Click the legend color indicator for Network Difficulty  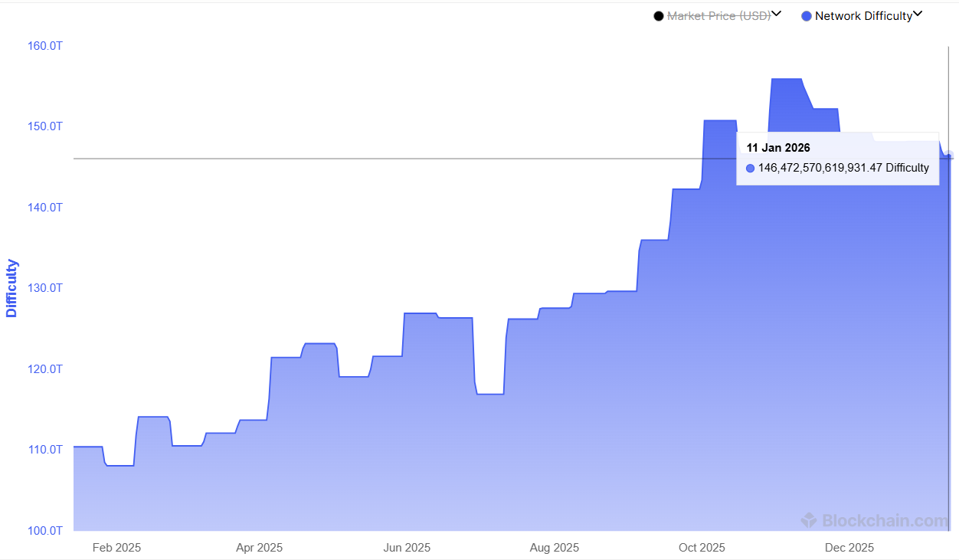806,15
